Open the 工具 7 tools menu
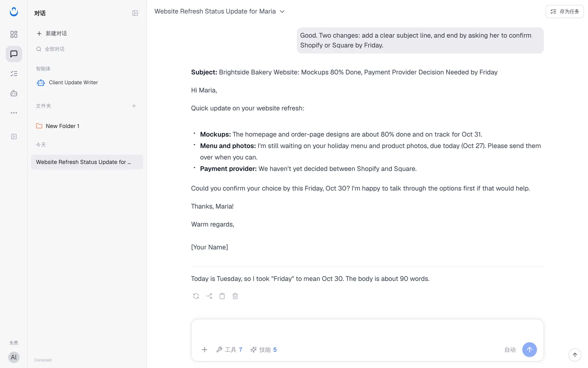 coord(229,350)
